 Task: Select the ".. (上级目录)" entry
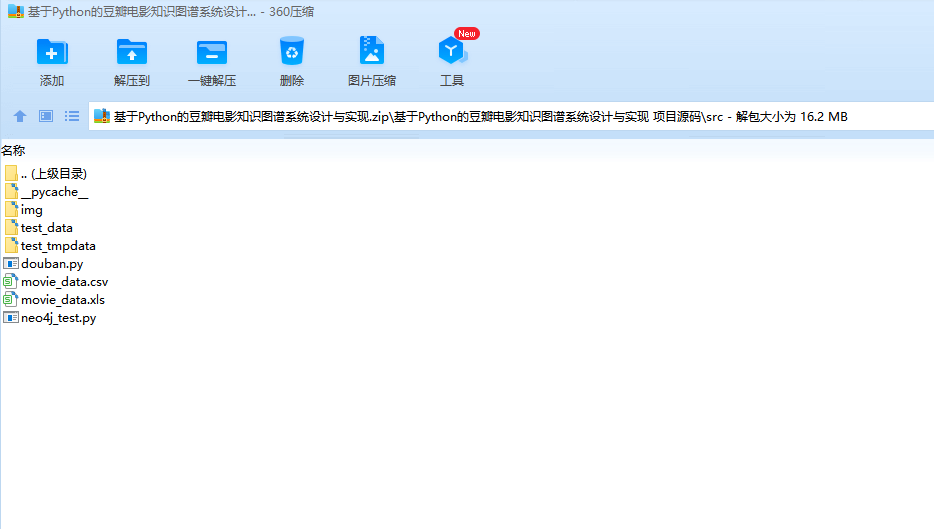54,173
